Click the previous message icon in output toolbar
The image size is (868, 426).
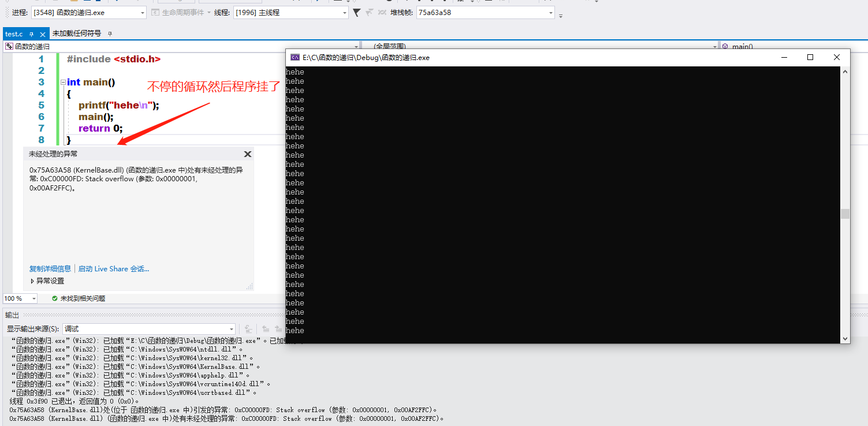coord(266,328)
